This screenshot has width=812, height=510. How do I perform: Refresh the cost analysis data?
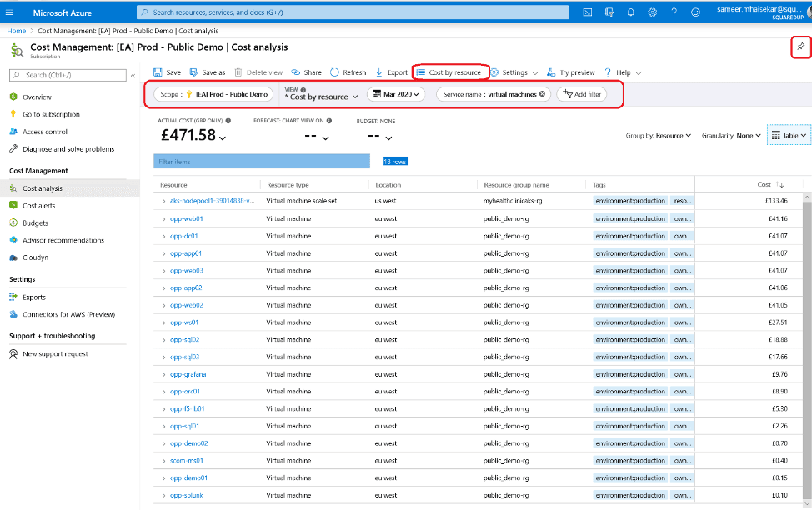point(348,72)
